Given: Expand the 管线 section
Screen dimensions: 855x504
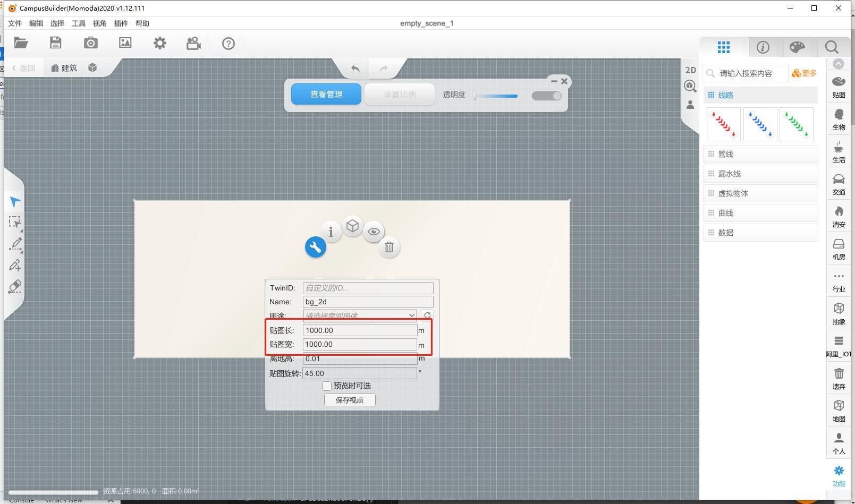Looking at the screenshot, I should (x=760, y=154).
